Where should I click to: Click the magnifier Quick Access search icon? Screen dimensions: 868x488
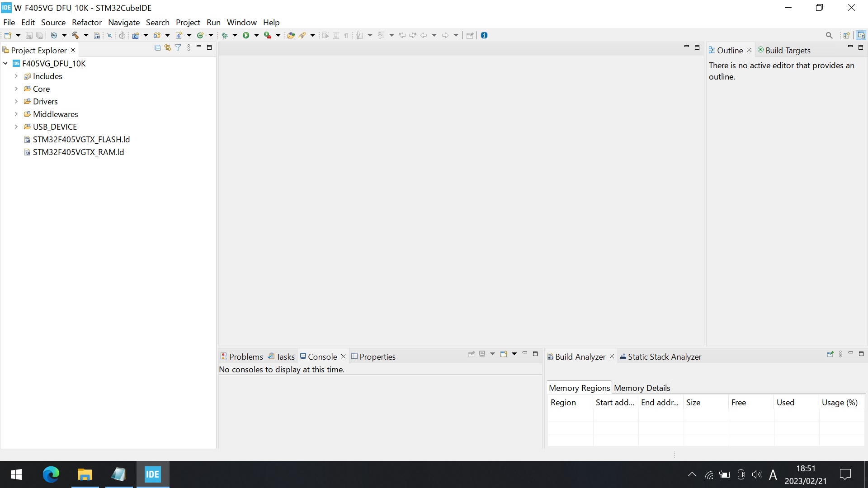pos(829,35)
